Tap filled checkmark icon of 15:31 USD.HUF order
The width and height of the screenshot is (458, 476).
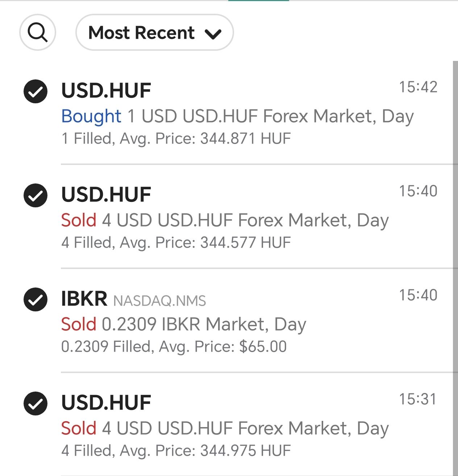pyautogui.click(x=36, y=403)
